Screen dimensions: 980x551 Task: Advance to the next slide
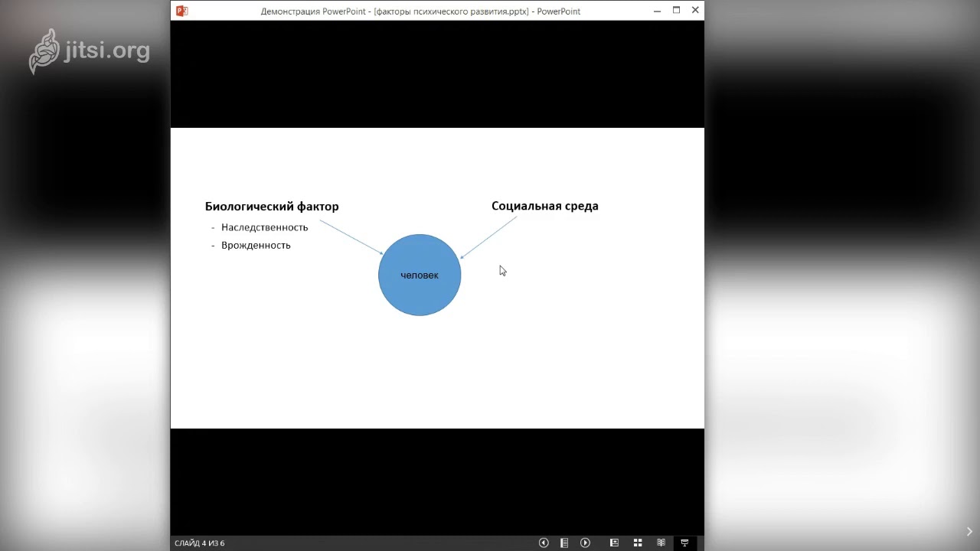(x=585, y=543)
